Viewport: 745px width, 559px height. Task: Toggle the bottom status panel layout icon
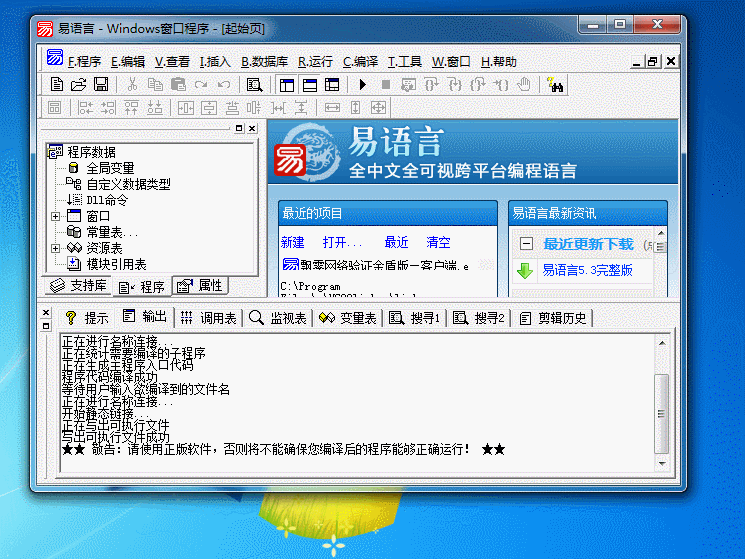coord(310,85)
